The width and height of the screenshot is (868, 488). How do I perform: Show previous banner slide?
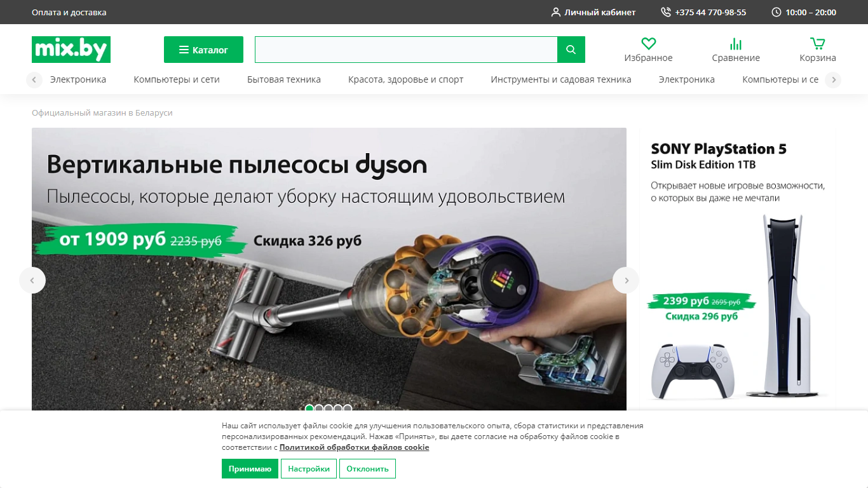(32, 280)
